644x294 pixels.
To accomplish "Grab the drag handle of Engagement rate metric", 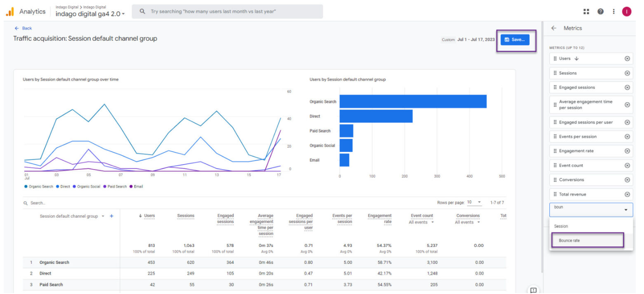I will click(x=555, y=151).
